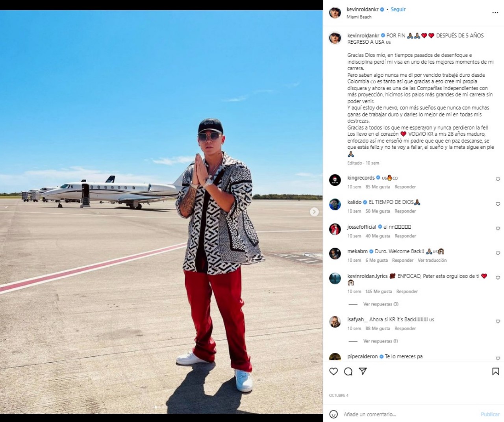Share the post via paper plane icon

point(363,371)
